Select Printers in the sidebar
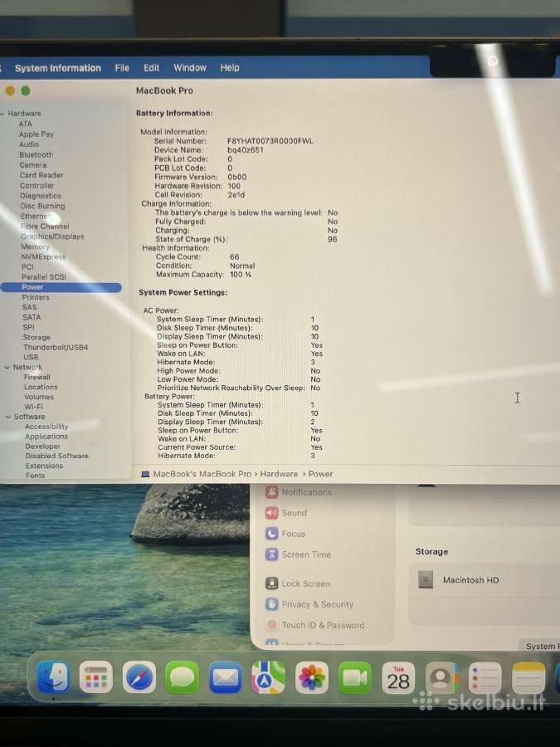560x747 pixels. tap(36, 297)
